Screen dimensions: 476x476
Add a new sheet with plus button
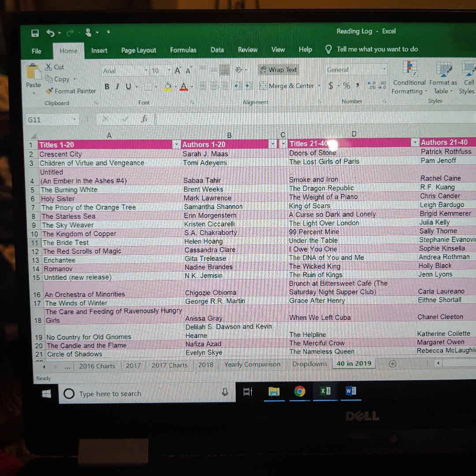click(x=392, y=364)
